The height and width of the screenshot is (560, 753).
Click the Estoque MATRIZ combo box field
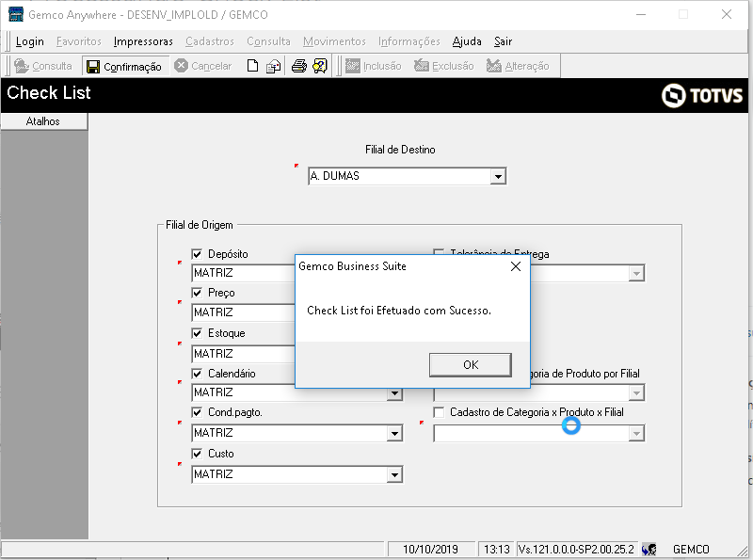click(243, 354)
